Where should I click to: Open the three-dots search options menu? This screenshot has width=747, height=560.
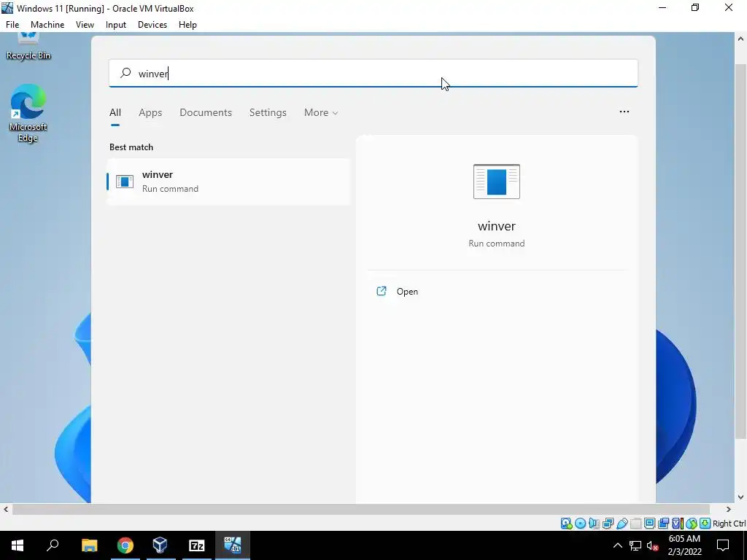coord(624,112)
